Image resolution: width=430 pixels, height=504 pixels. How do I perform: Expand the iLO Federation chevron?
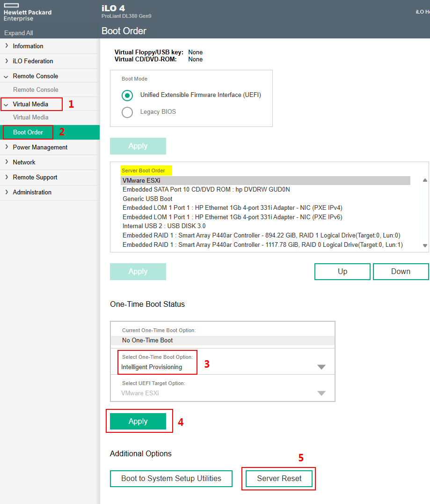7,61
